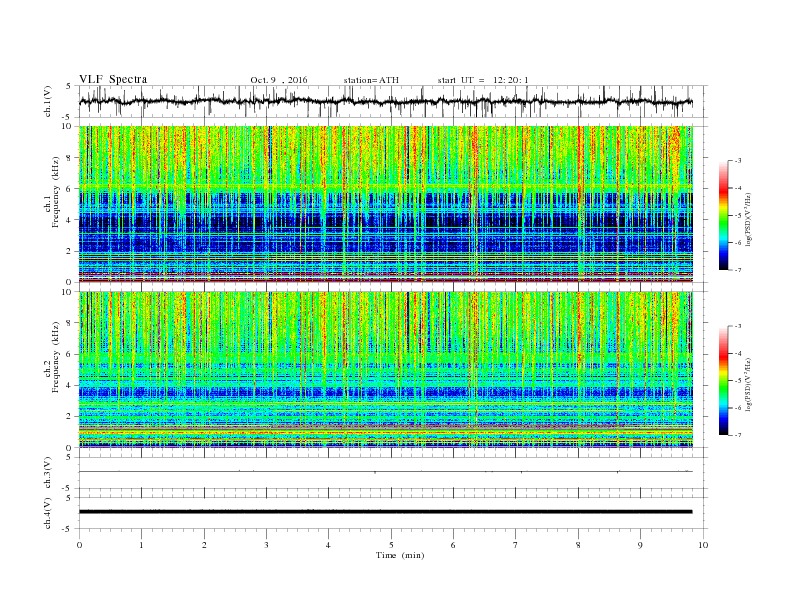Click the "station=ATH" header label
Image resolution: width=792 pixels, height=612 pixels.
tap(371, 80)
